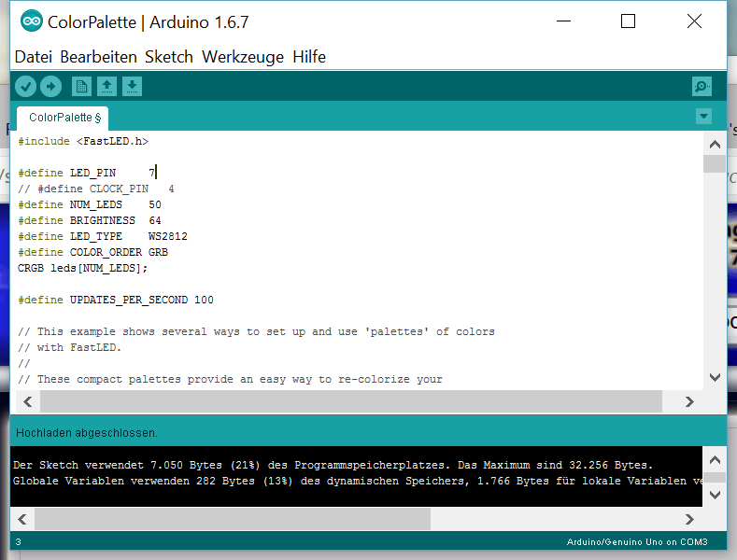Minimize the Arduino window

(x=563, y=21)
